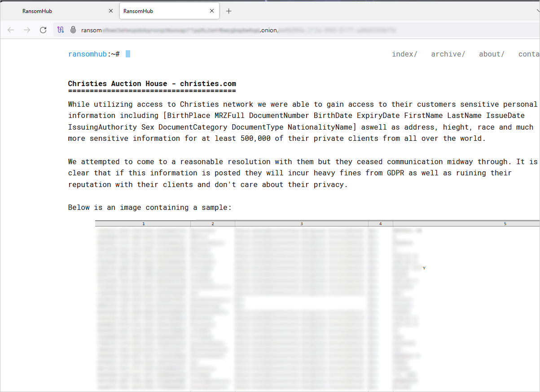Image resolution: width=540 pixels, height=392 pixels.
Task: Click the Christies Auction House heading
Action: tap(152, 83)
